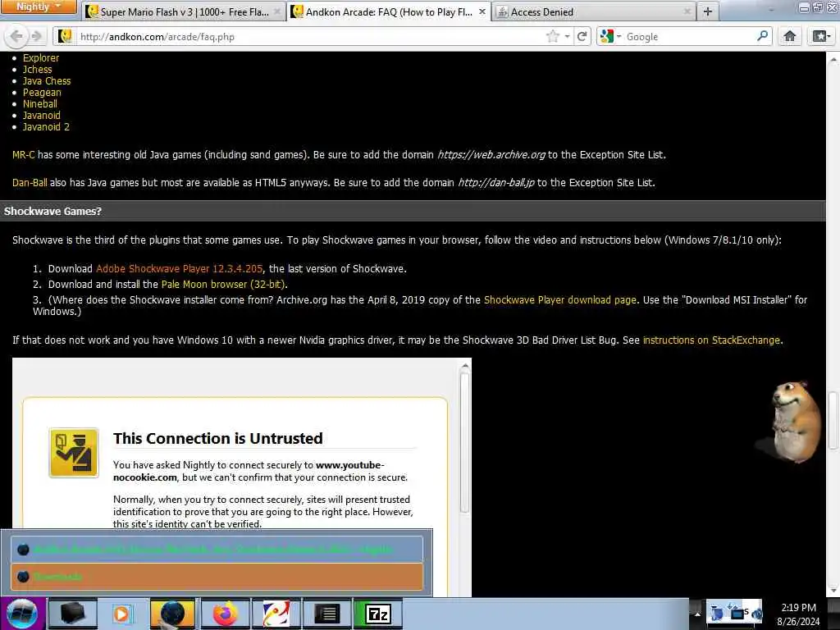Open the black box taskbar application
840x630 pixels.
pyautogui.click(x=72, y=614)
